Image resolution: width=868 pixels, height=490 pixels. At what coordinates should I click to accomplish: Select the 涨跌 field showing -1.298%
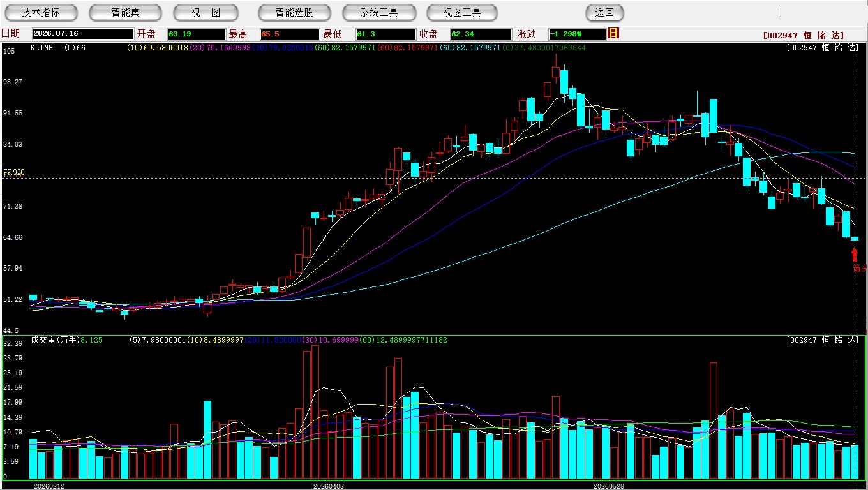coord(577,34)
